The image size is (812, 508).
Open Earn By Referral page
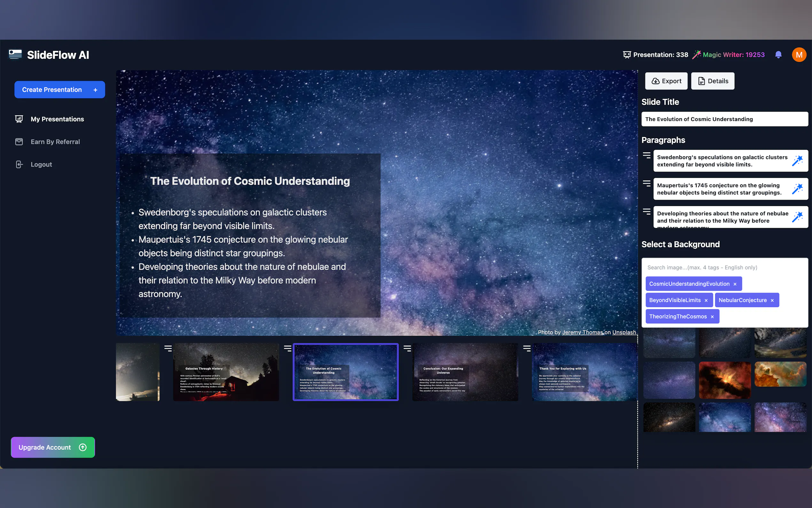pos(55,142)
